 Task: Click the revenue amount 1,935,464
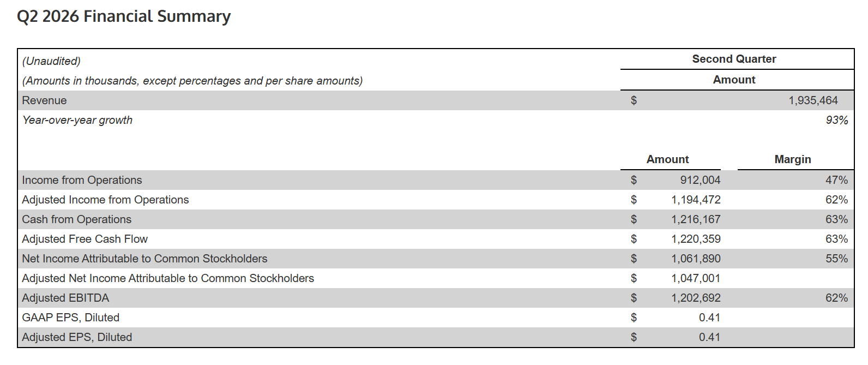[x=813, y=100]
